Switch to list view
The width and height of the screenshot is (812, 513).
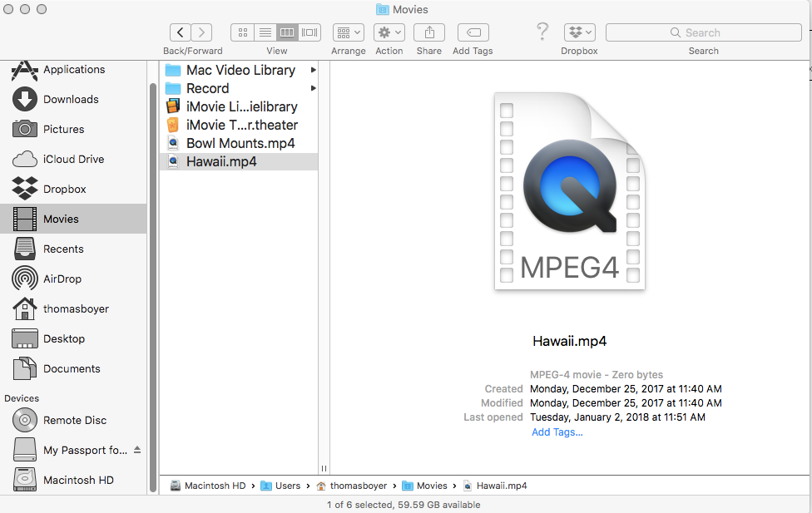tap(265, 32)
